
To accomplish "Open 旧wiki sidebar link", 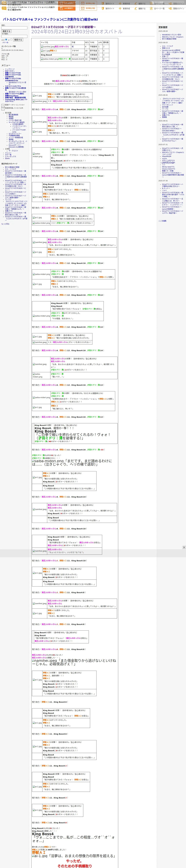I will click(x=7, y=158).
